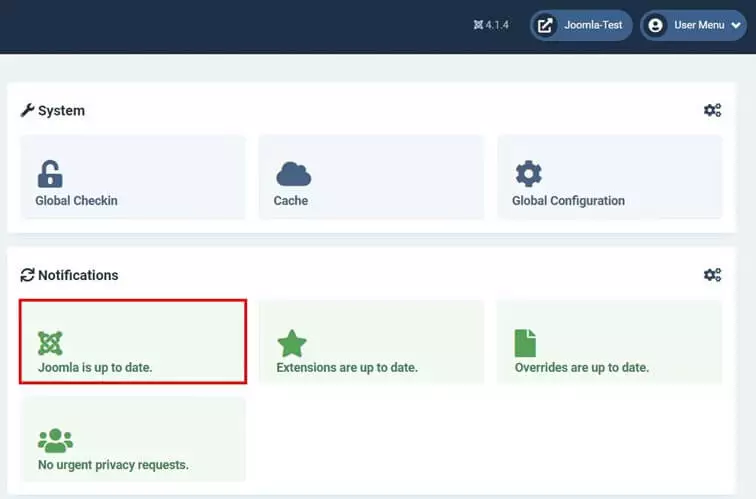Click the users icon for privacy requests
This screenshot has width=756, height=499.
[x=55, y=440]
